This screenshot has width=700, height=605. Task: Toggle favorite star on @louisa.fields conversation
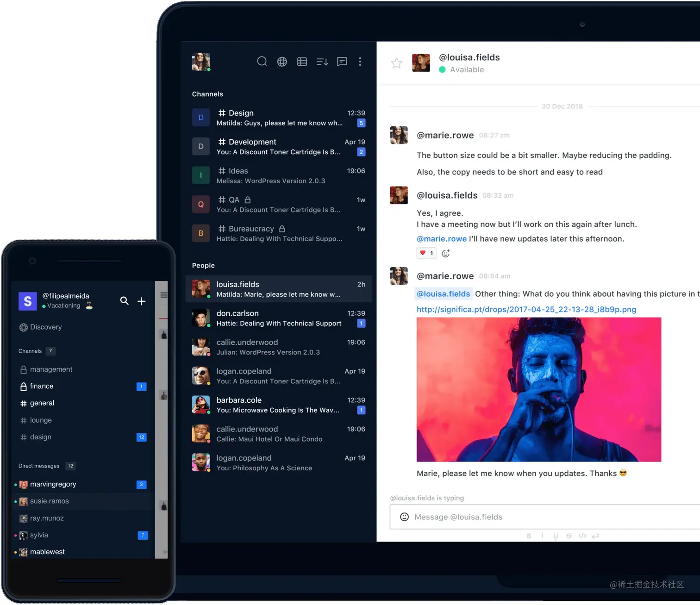click(x=397, y=63)
